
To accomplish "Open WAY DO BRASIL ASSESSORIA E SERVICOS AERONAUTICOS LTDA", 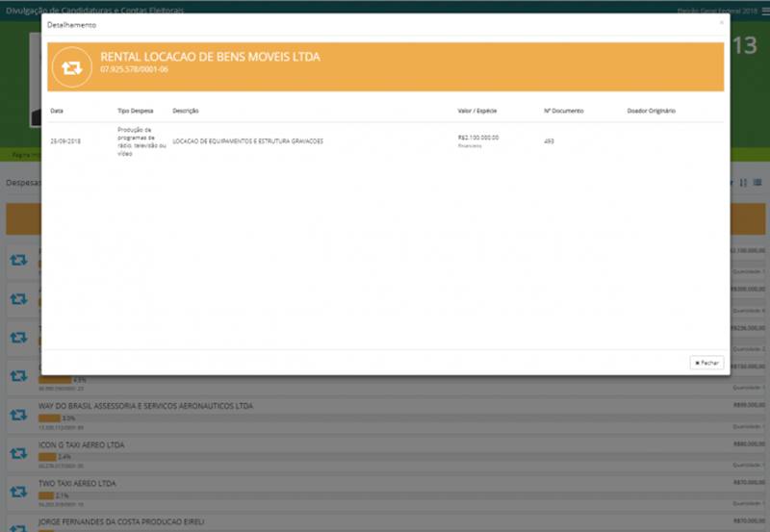I will 146,406.
